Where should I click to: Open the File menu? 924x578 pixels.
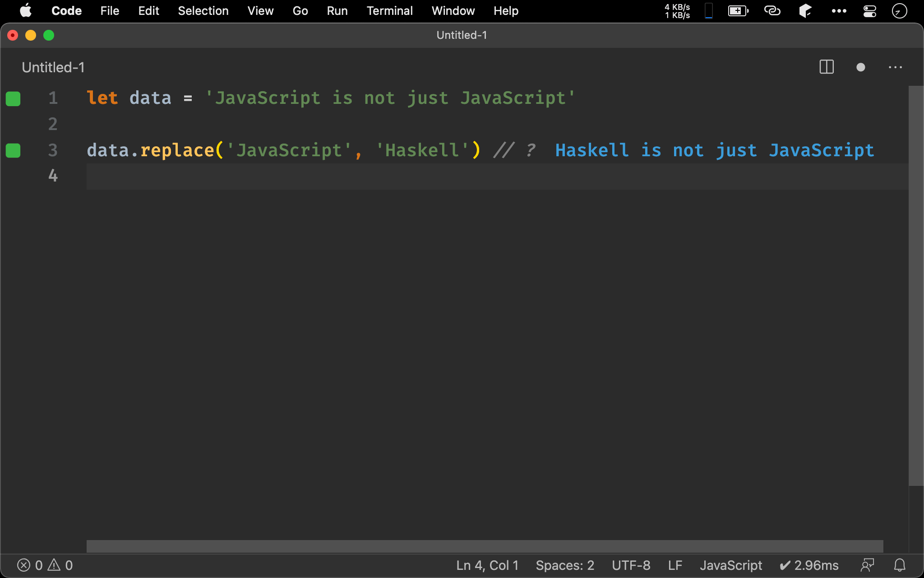(x=110, y=11)
